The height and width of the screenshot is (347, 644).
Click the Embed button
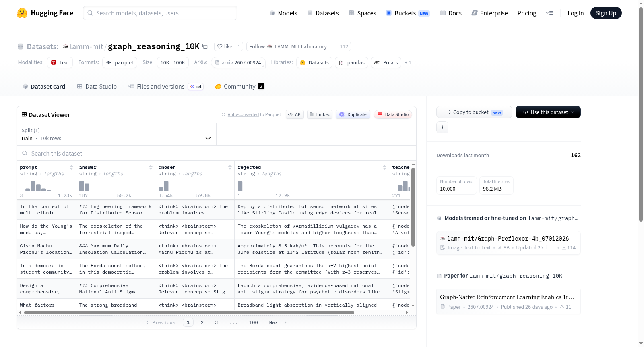point(319,114)
